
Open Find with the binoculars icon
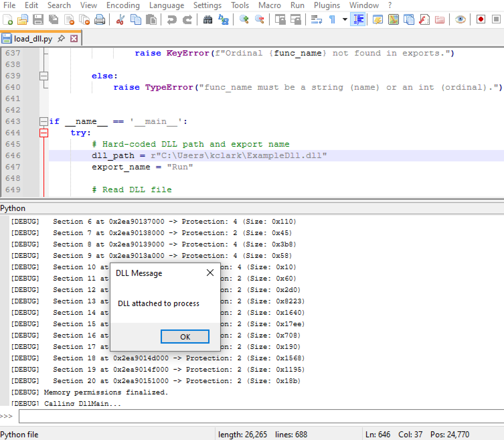(x=208, y=19)
